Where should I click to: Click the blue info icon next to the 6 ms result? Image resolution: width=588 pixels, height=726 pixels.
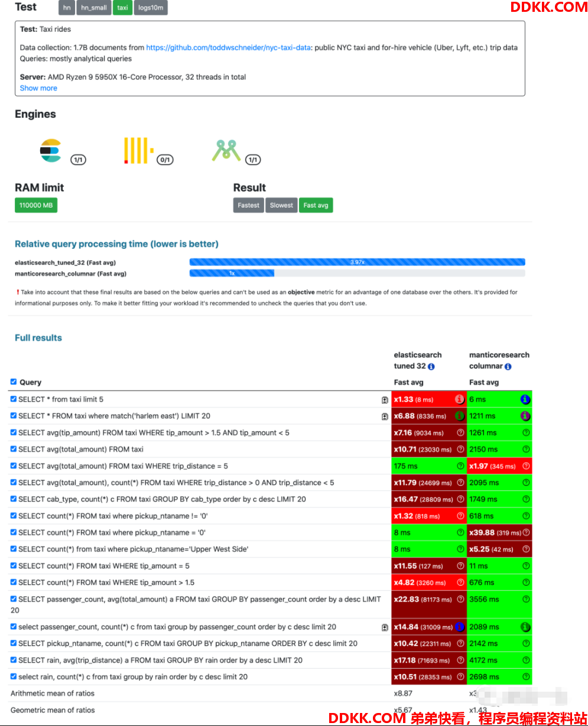[525, 399]
